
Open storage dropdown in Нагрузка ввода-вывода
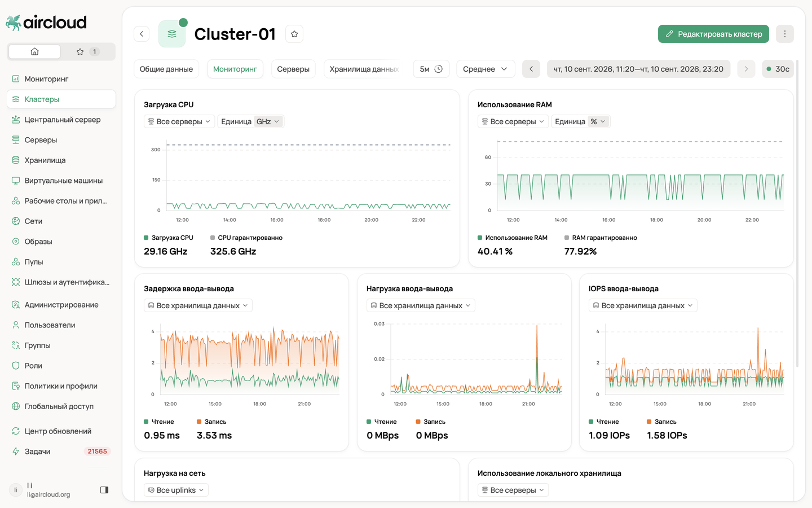click(421, 305)
